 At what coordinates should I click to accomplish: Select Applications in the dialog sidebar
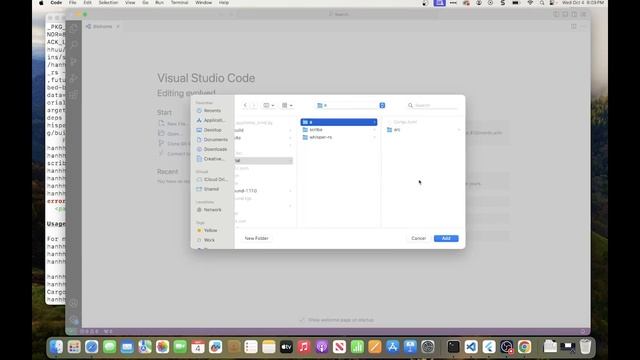pos(210,120)
